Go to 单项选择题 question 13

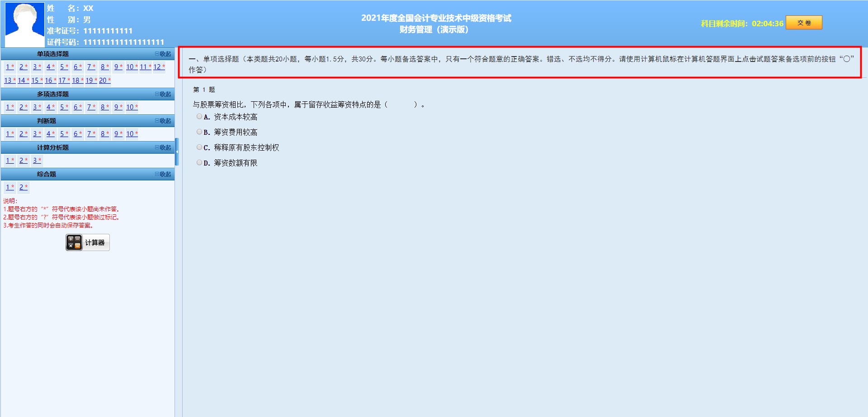click(10, 81)
